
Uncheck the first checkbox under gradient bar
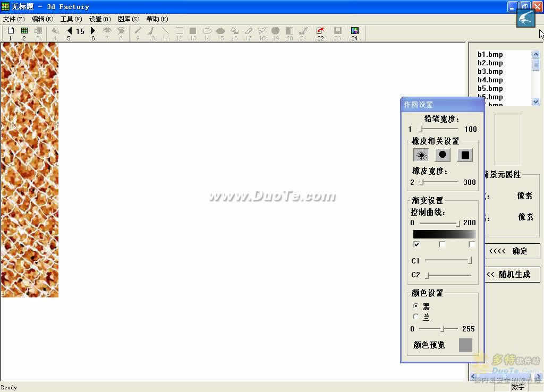click(x=416, y=244)
